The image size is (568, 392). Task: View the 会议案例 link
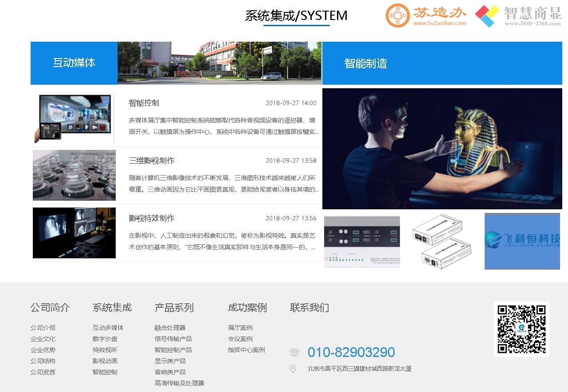(x=240, y=339)
